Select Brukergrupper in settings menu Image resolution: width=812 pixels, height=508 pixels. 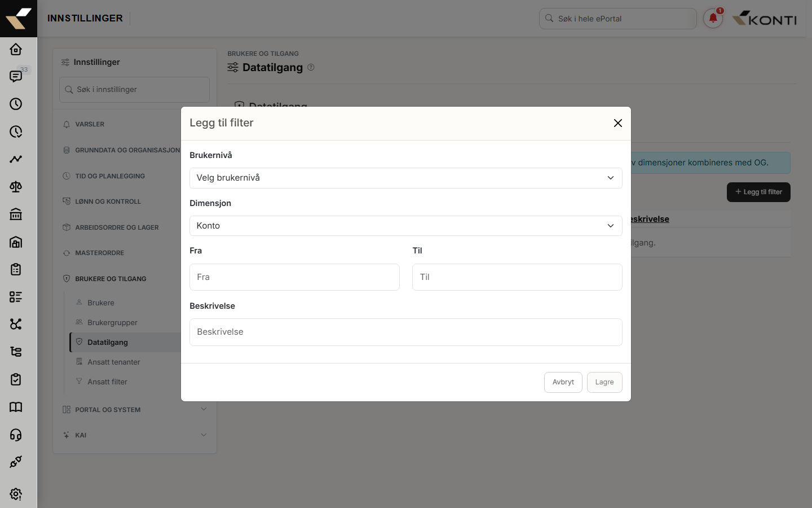point(112,322)
